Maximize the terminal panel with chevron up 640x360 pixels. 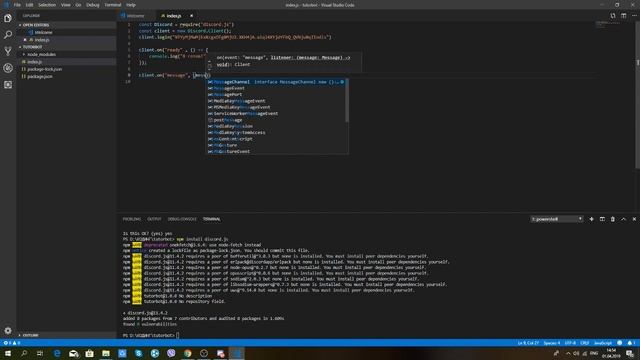(x=623, y=219)
